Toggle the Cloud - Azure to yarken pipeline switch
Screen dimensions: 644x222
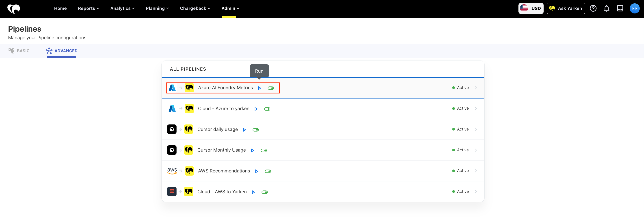[267, 109]
